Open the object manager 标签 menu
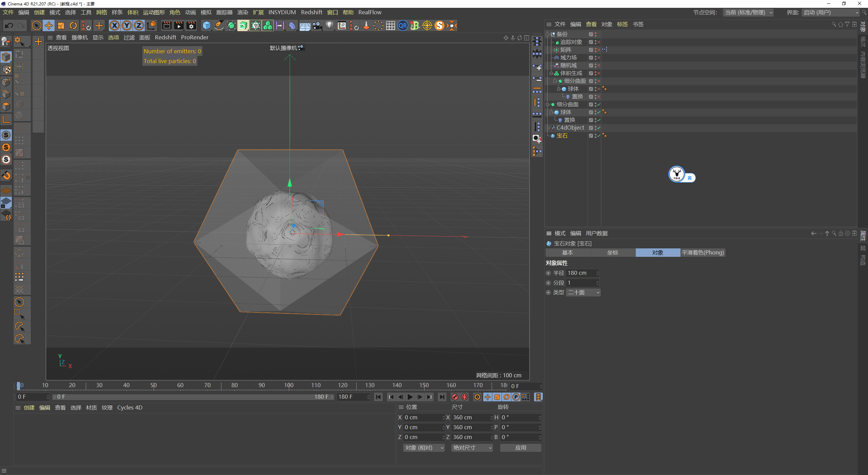 click(622, 24)
